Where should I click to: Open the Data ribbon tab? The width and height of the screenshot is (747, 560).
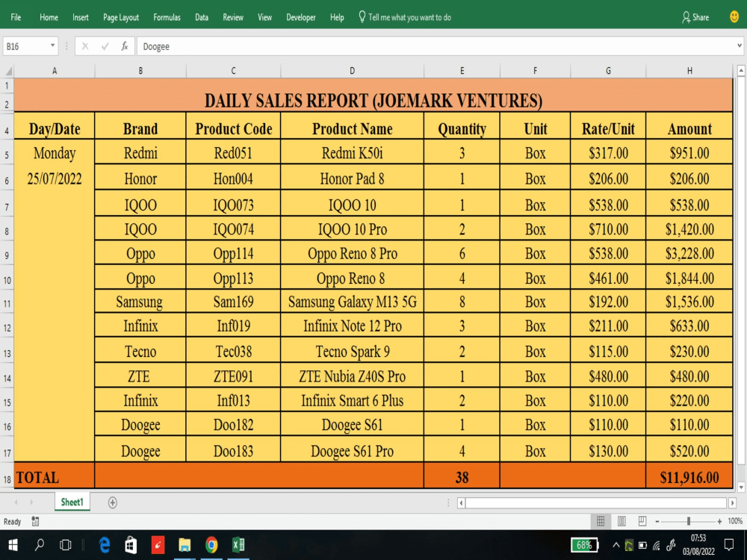[202, 17]
